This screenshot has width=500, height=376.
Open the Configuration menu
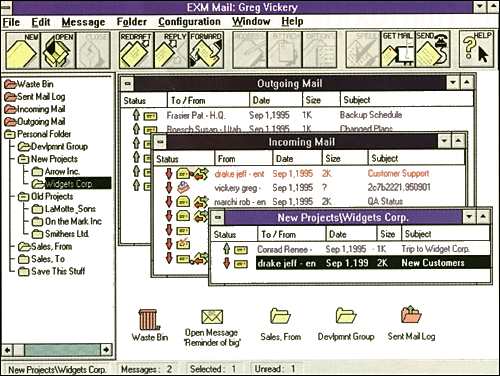pyautogui.click(x=189, y=22)
